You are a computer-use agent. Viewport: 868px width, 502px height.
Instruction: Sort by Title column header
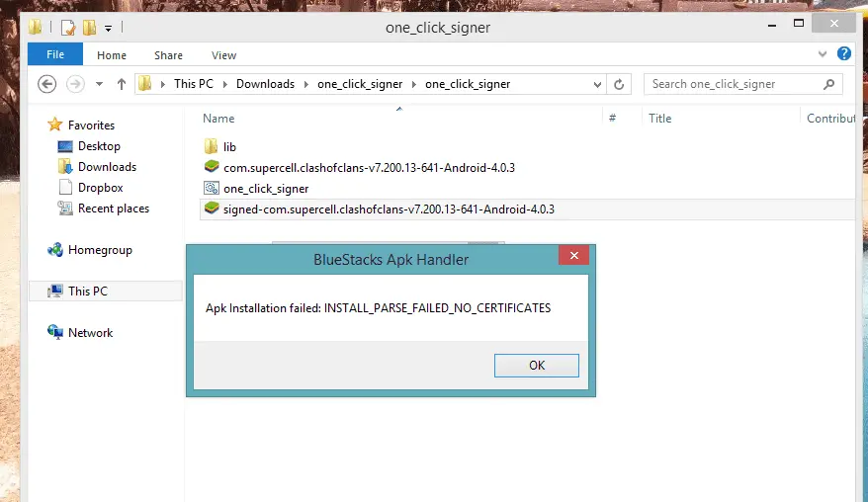tap(659, 119)
